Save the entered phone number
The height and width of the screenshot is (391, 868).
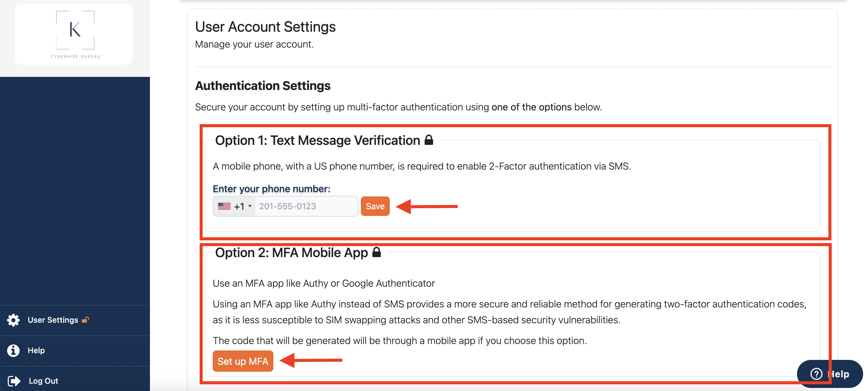pyautogui.click(x=375, y=206)
